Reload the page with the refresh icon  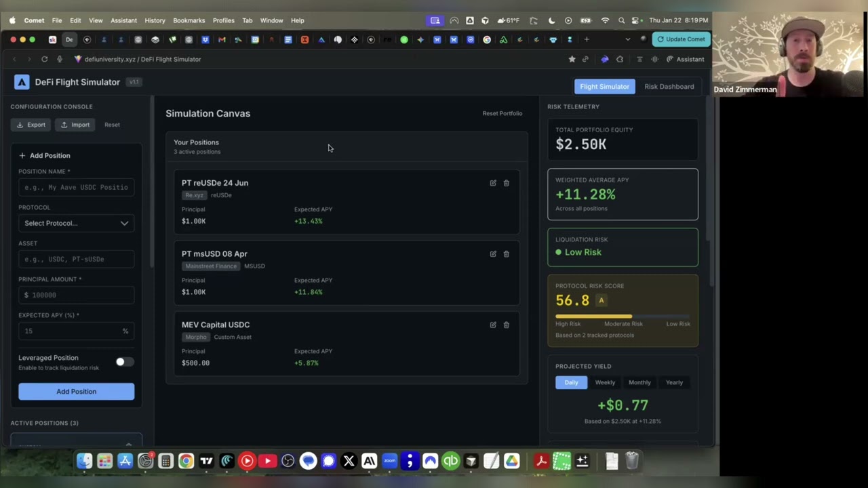pos(44,59)
